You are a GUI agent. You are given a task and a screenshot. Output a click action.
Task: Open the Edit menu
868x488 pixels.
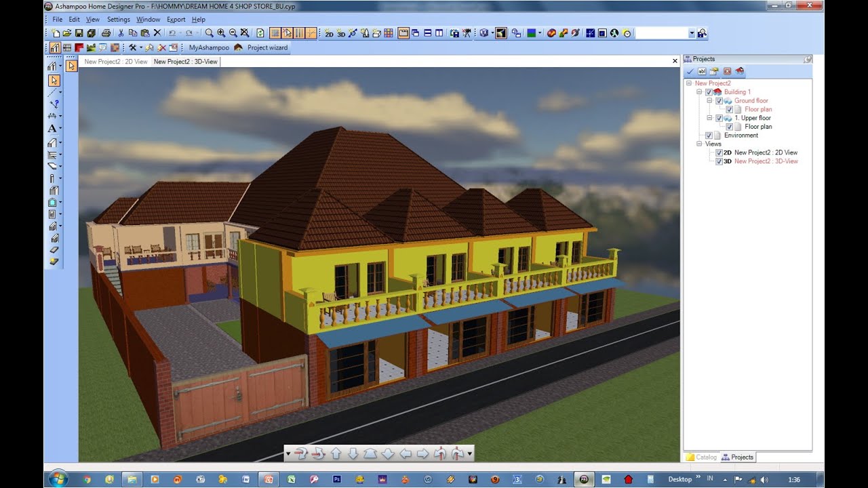click(x=74, y=20)
